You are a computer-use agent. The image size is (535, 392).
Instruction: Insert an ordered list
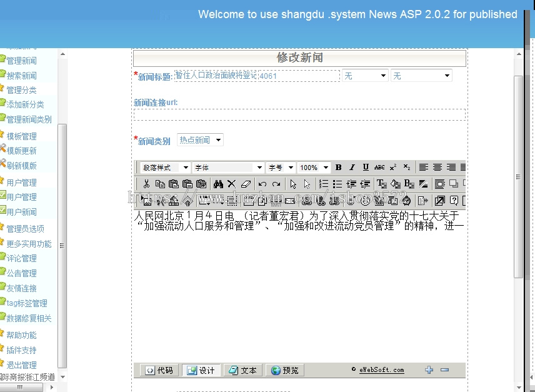tap(324, 184)
